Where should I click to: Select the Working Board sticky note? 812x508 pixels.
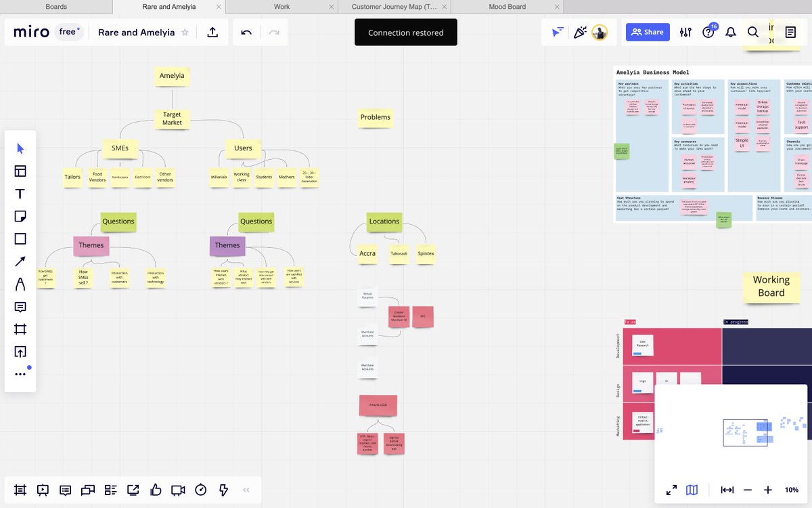pos(771,287)
